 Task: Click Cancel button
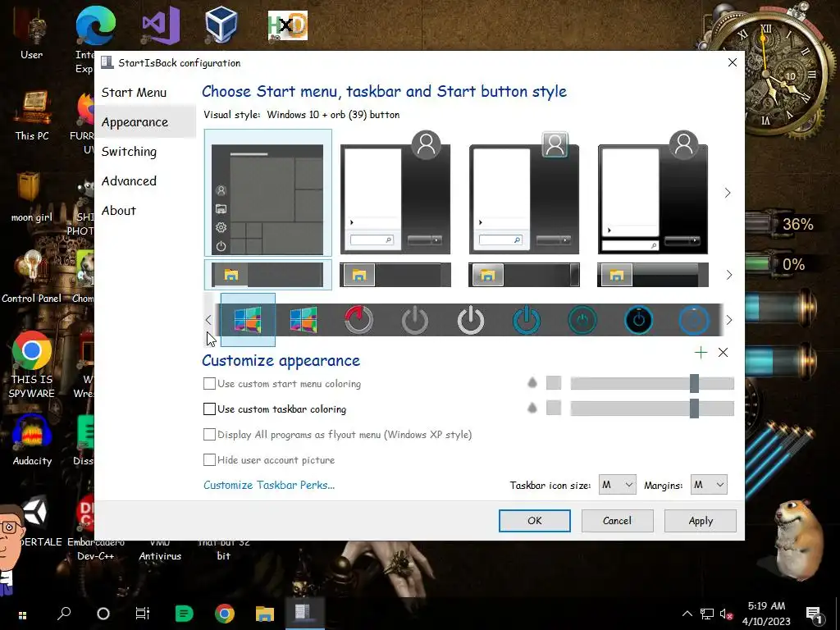click(617, 521)
